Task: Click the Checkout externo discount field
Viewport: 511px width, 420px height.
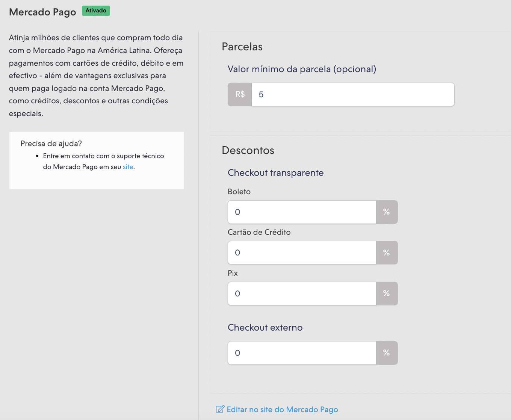Action: pyautogui.click(x=302, y=353)
